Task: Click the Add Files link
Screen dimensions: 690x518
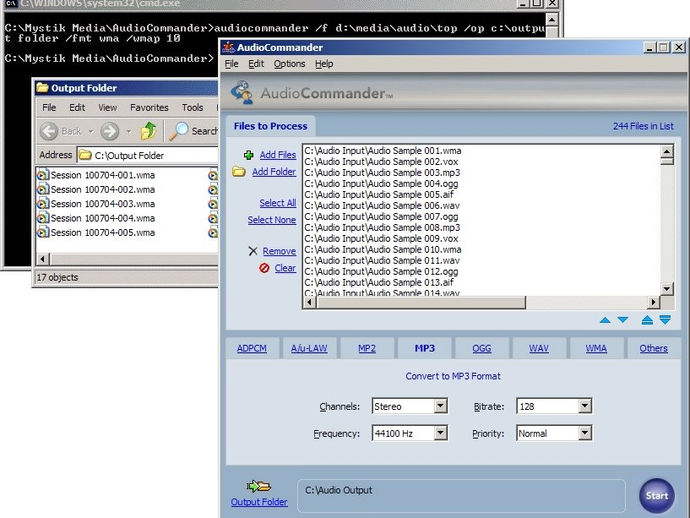Action: click(278, 155)
